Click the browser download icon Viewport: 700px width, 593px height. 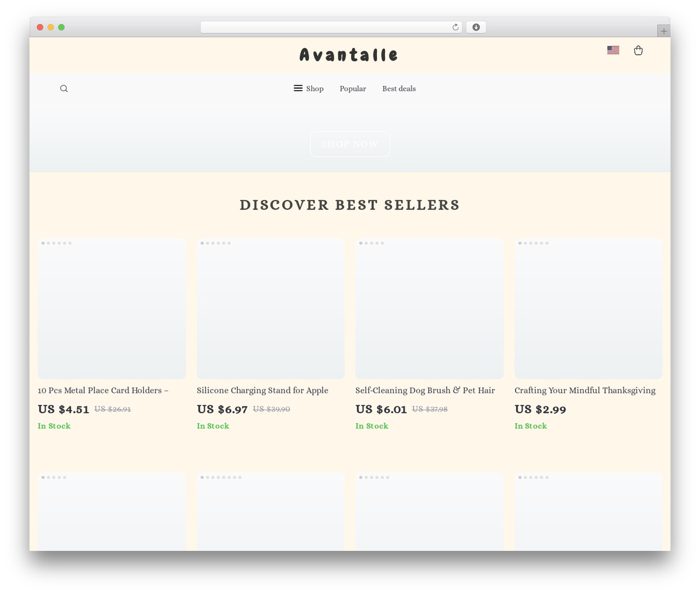pos(476,27)
